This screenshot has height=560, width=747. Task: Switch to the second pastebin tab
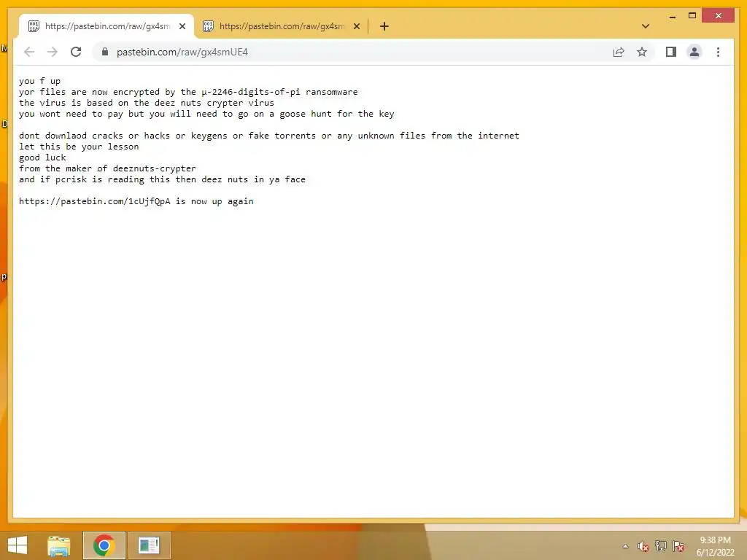point(281,26)
